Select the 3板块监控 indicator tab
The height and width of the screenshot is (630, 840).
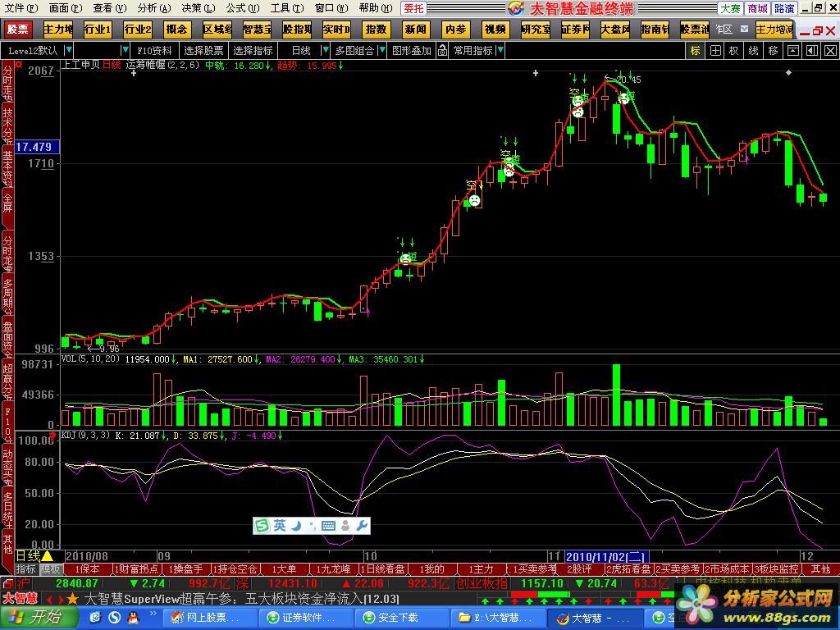coord(778,569)
